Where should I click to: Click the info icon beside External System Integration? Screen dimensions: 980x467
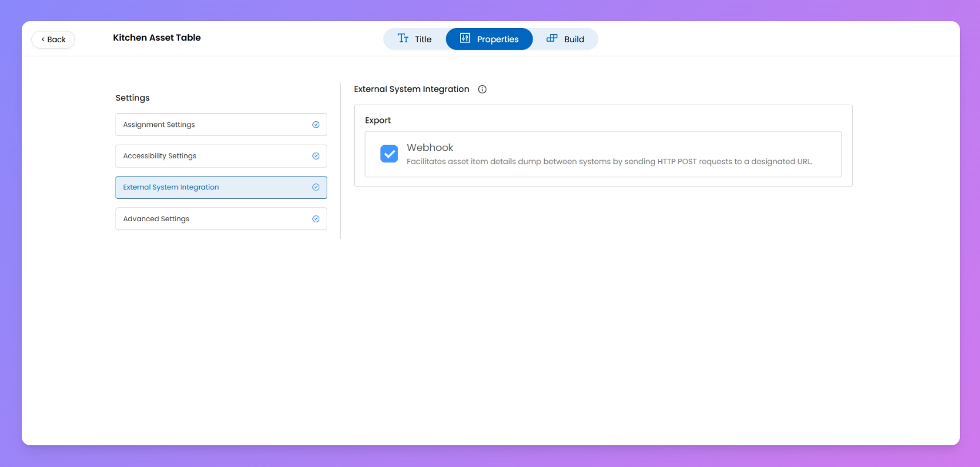pos(482,89)
